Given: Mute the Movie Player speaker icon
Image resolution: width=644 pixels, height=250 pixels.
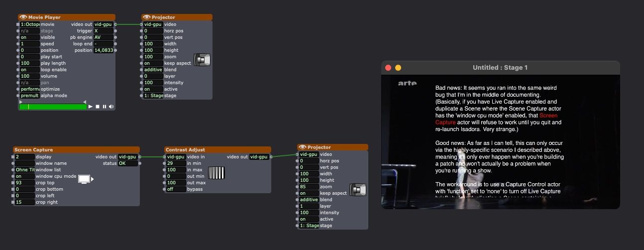Looking at the screenshot, I should (111, 107).
